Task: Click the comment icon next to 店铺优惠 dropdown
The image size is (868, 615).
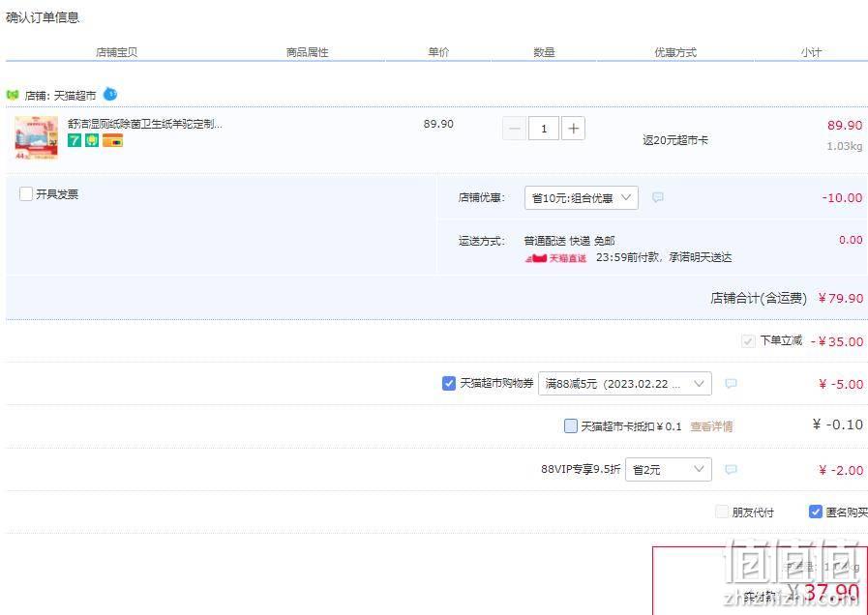Action: pos(658,197)
